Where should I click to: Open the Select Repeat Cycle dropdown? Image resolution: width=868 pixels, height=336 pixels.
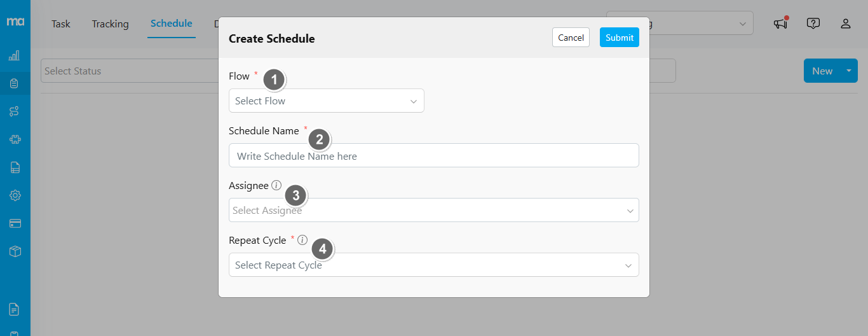[433, 265]
